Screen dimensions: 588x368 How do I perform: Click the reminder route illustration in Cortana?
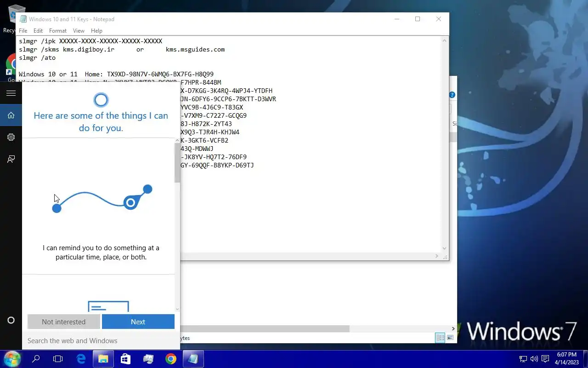(102, 199)
